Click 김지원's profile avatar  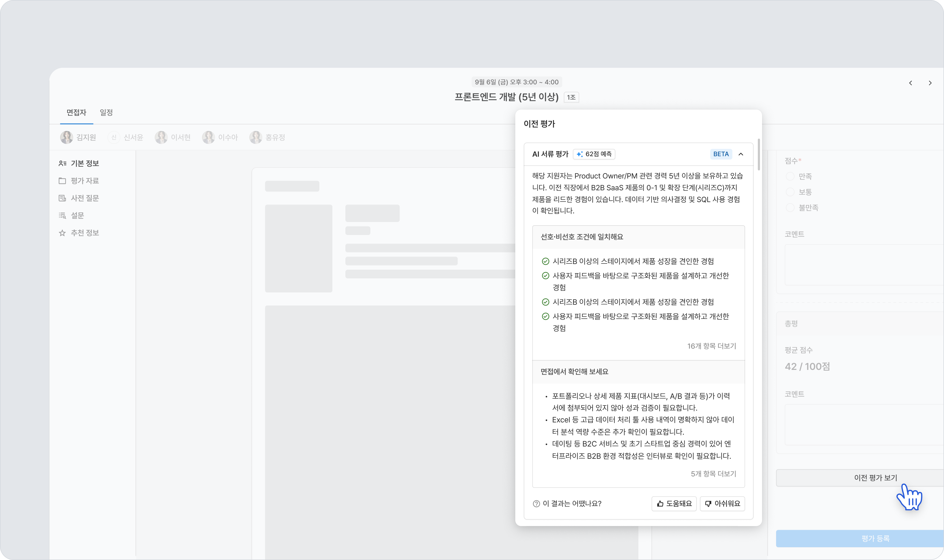[66, 137]
